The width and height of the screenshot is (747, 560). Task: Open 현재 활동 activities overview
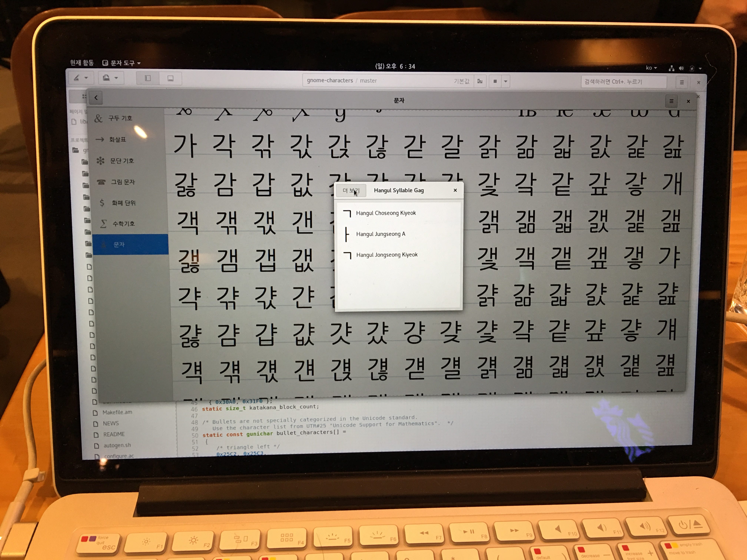[x=82, y=63]
